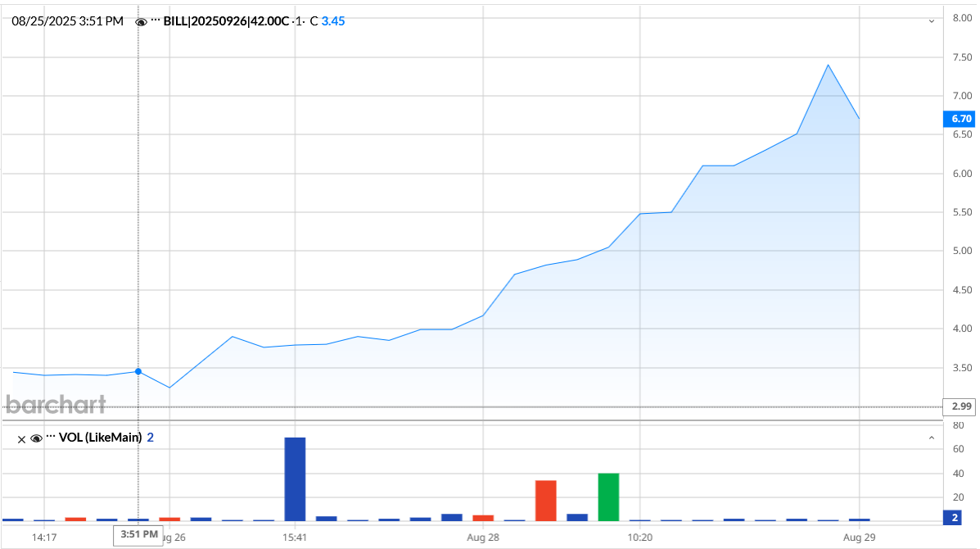The width and height of the screenshot is (980, 549).
Task: Click the blue 6.70 last price tag
Action: [960, 119]
